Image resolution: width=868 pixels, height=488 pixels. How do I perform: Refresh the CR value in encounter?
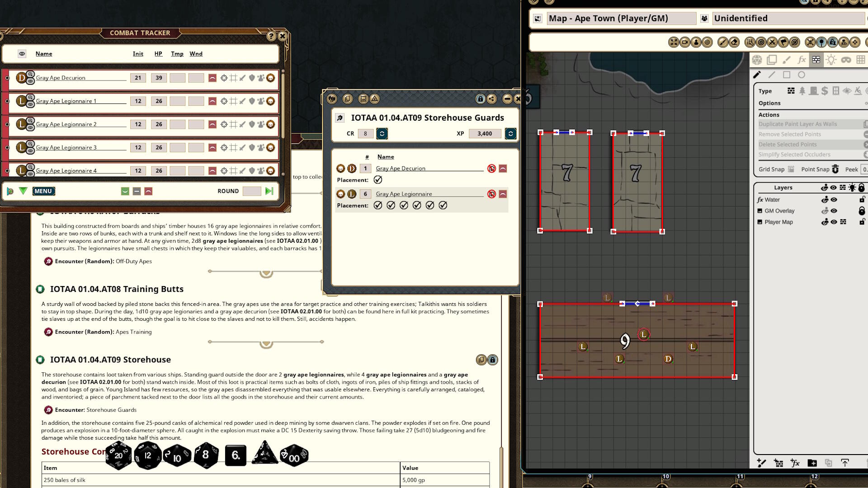pos(382,134)
